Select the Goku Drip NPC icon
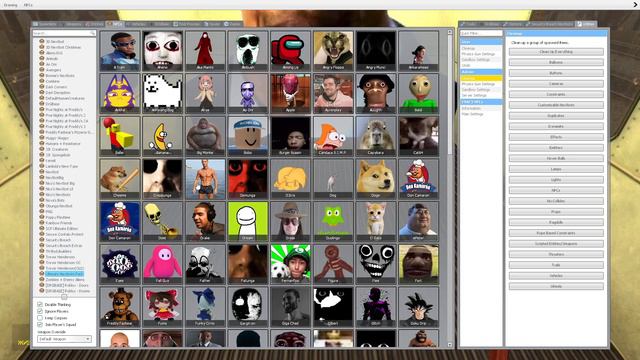Image resolution: width=640 pixels, height=360 pixels. pyautogui.click(x=418, y=307)
